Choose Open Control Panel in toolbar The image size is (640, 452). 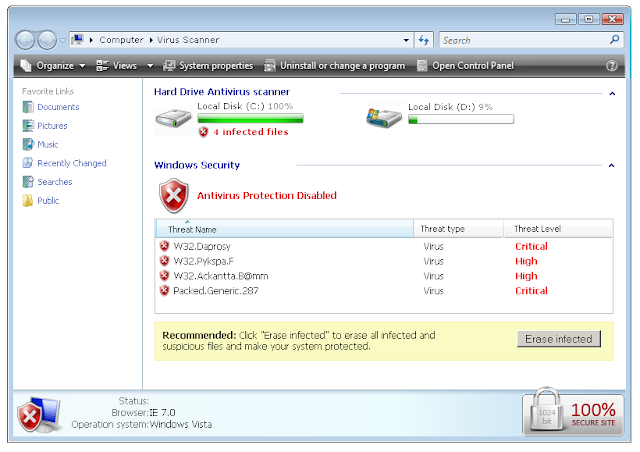click(x=465, y=66)
